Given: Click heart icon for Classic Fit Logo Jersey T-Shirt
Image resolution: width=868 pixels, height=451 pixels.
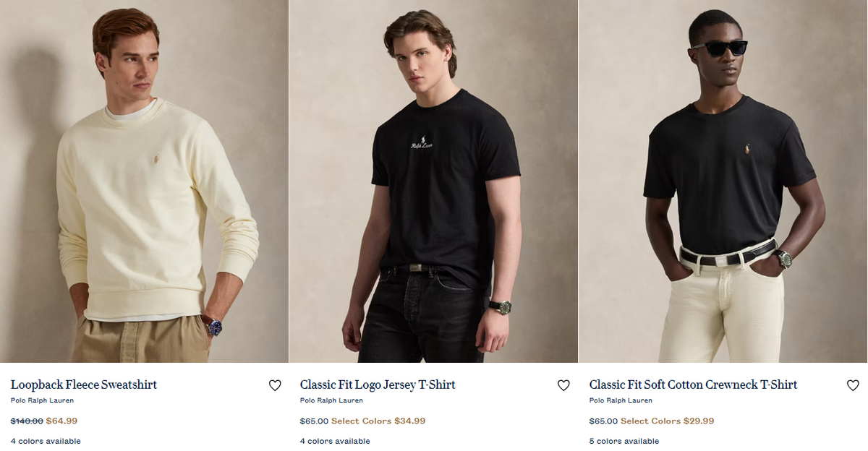Looking at the screenshot, I should (x=563, y=385).
